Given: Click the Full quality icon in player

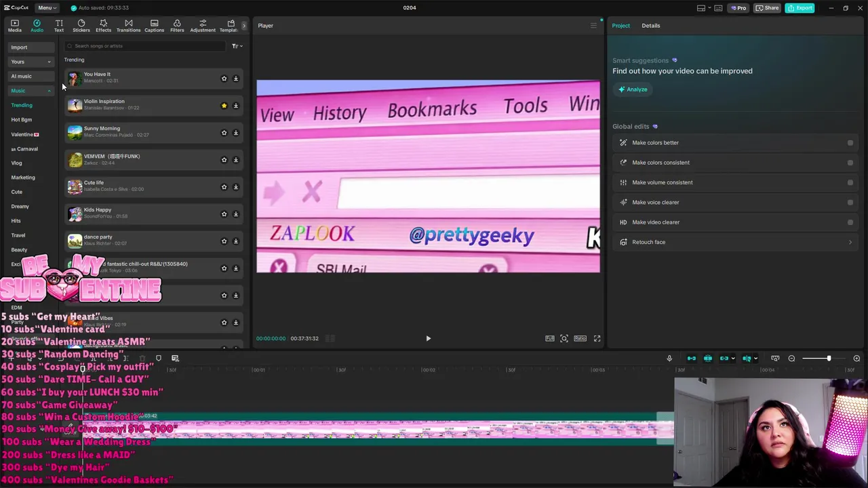Looking at the screenshot, I should 550,338.
